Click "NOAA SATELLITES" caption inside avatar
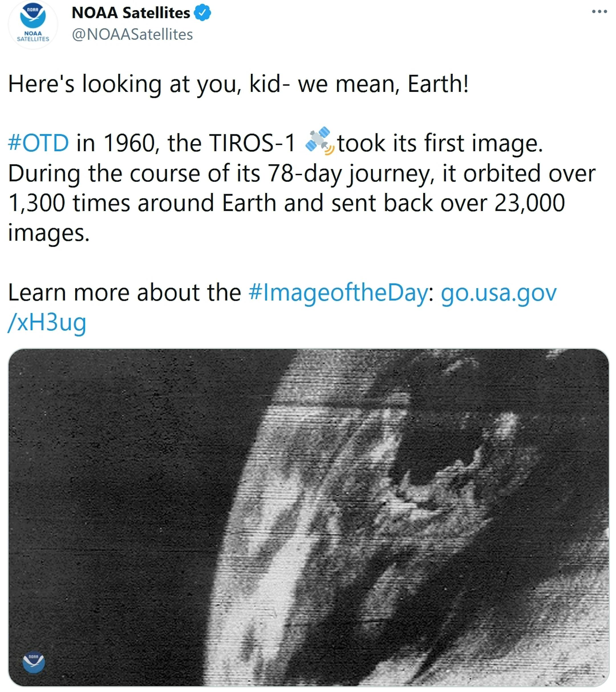The height and width of the screenshot is (692, 616). point(33,36)
